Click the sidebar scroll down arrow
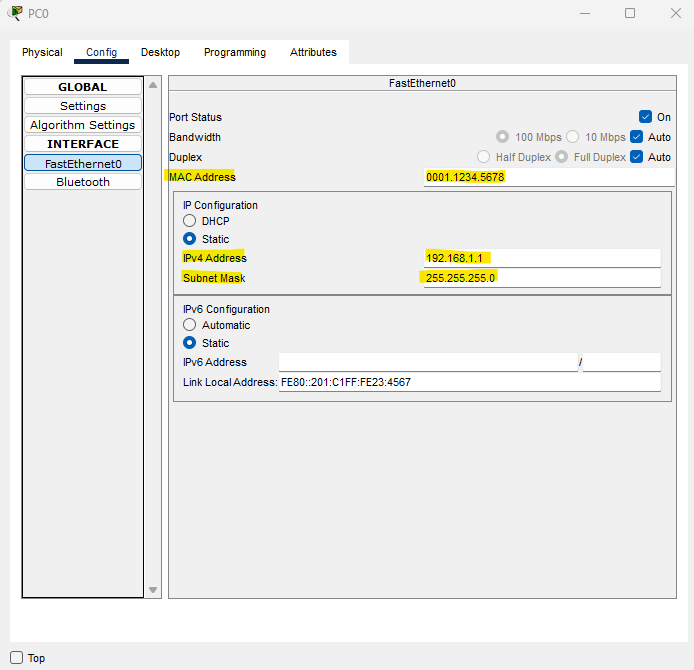The height and width of the screenshot is (670, 694). (x=153, y=590)
